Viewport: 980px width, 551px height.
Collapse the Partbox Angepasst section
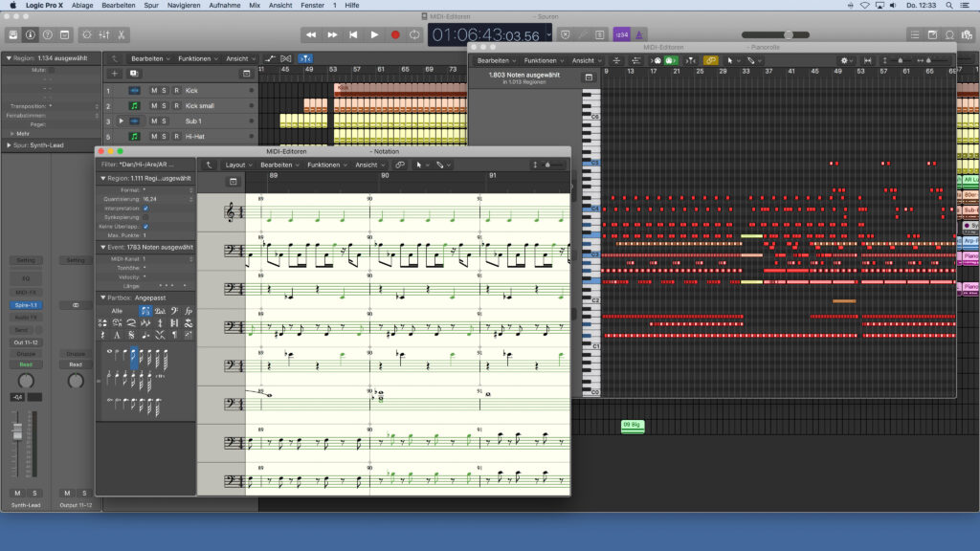pos(103,298)
